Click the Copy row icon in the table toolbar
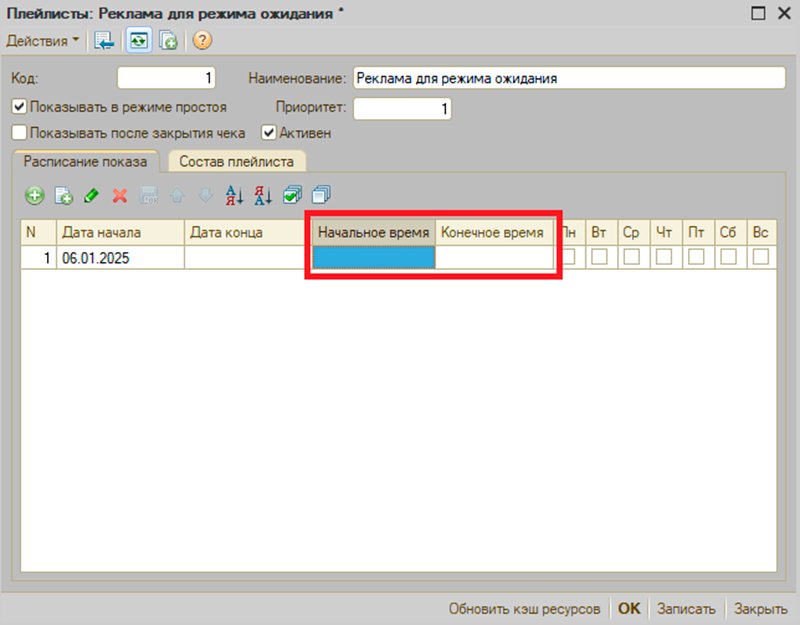 coord(64,195)
